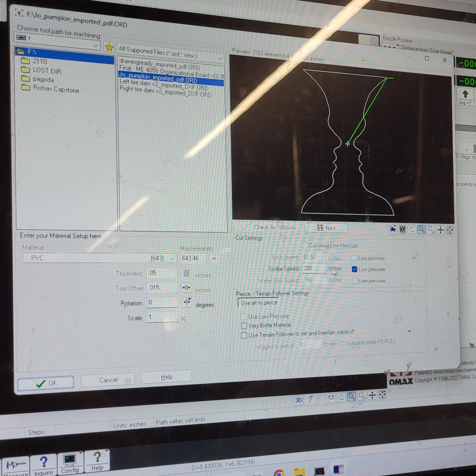This screenshot has width=476, height=476.
Task: Click the OK button
Action: pos(46,383)
